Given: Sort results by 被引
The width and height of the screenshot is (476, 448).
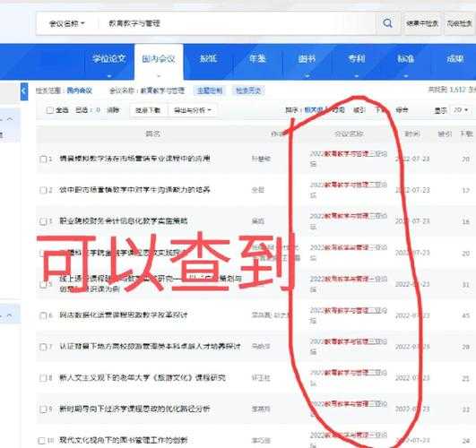Looking at the screenshot, I should [x=359, y=110].
